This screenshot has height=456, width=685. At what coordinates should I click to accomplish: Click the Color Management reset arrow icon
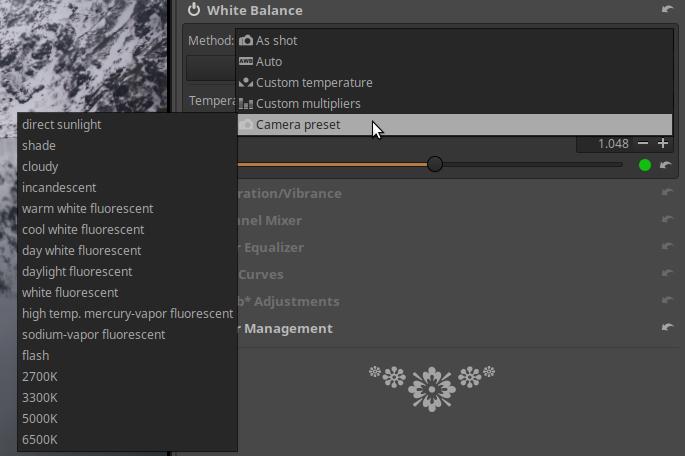click(667, 328)
